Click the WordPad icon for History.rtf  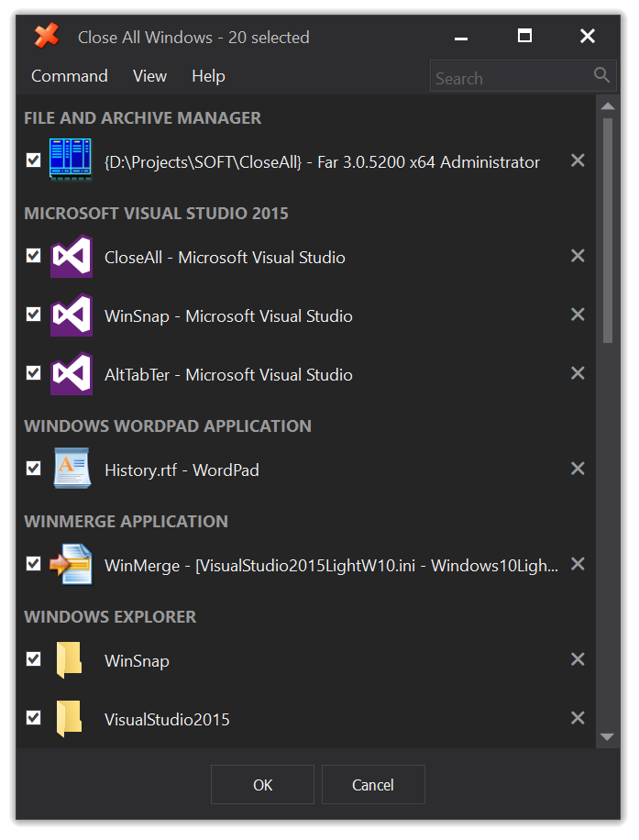pos(72,469)
